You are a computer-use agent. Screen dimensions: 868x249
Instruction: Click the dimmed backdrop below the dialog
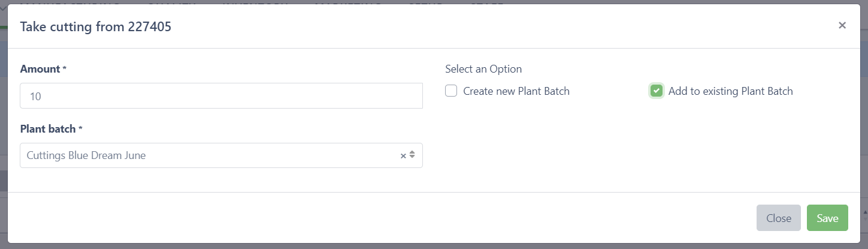419,246
